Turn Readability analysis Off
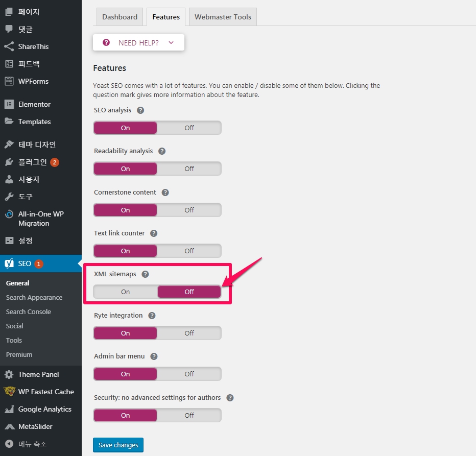The width and height of the screenshot is (476, 456). pos(189,169)
